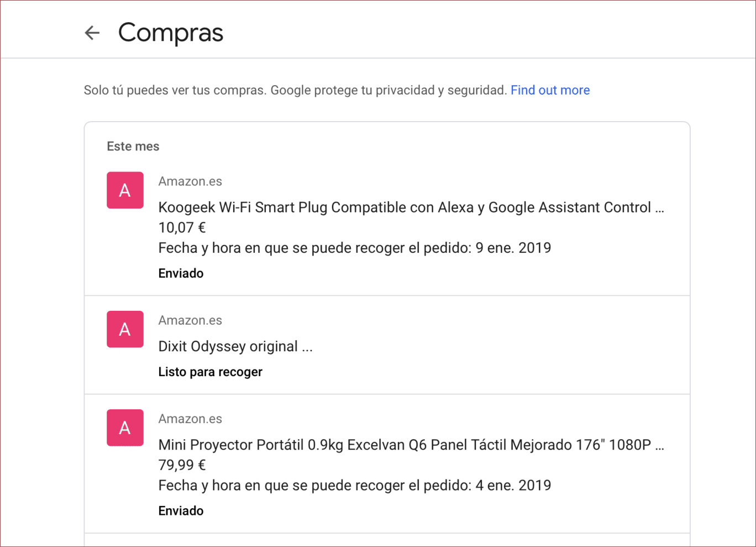Image resolution: width=756 pixels, height=547 pixels.
Task: Click the Listo para recoger status
Action: tap(210, 372)
